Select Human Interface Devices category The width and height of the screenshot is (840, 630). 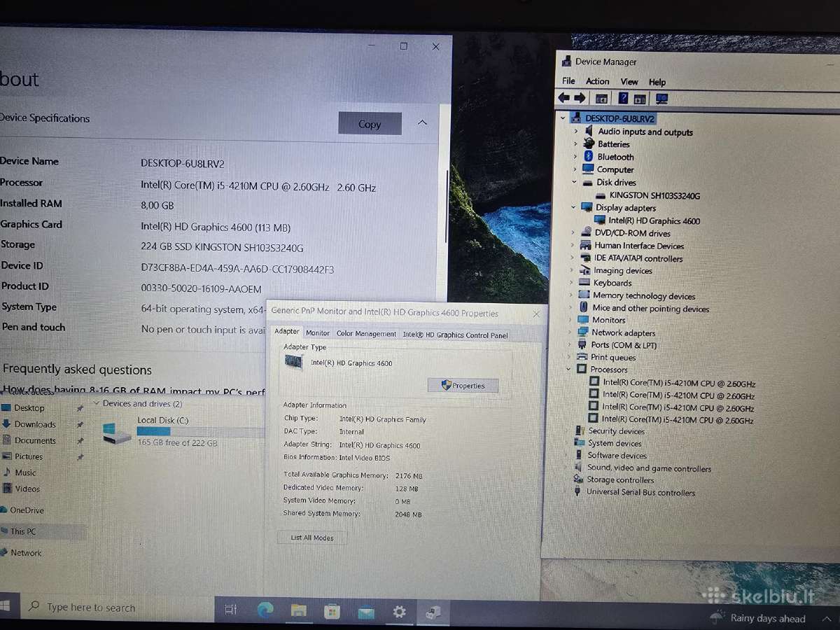[x=639, y=246]
